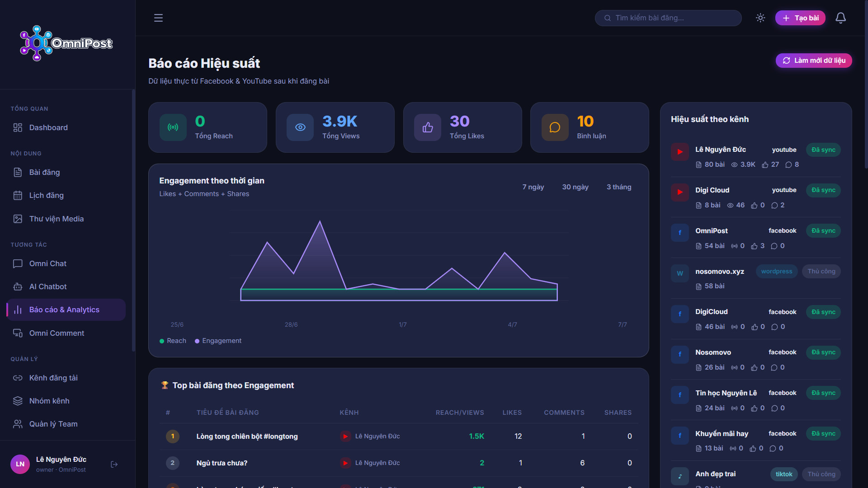Click WordPress icon beside nosomovo.xyz
Screen dimensions: 868x488
tap(680, 273)
